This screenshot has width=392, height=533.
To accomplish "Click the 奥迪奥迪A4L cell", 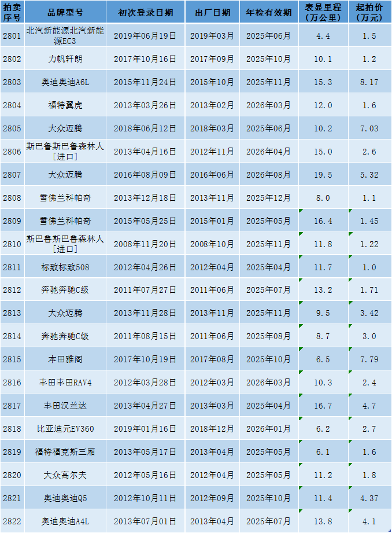I will tap(65, 521).
